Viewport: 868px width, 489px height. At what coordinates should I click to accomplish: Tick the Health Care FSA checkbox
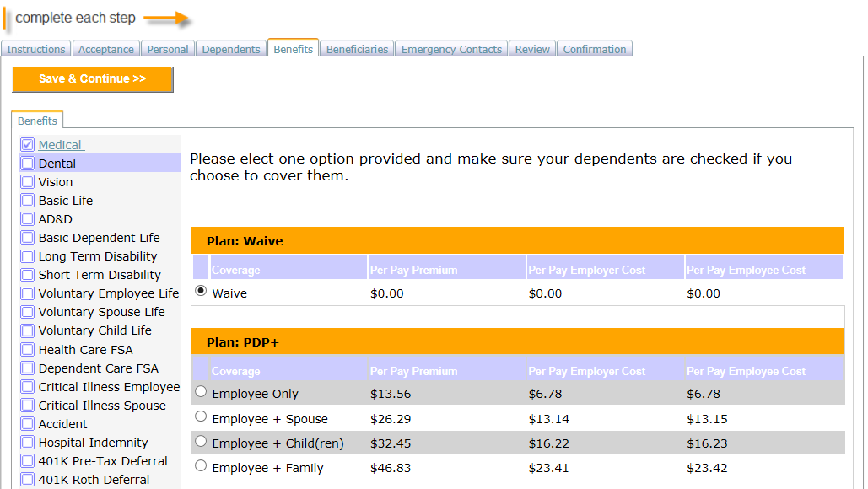(28, 350)
